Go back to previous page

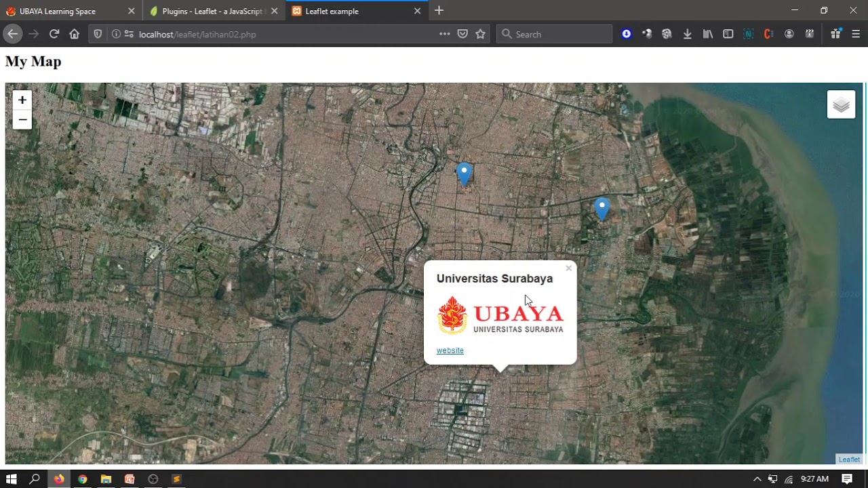click(13, 34)
